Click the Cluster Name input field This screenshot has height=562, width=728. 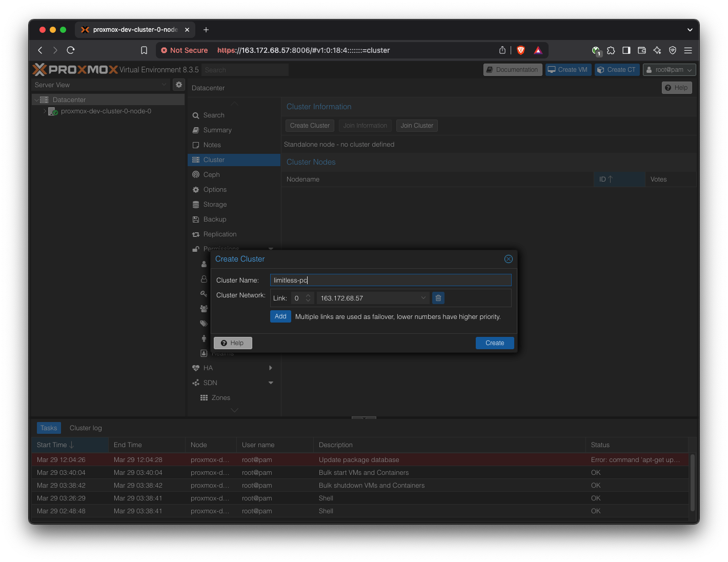tap(391, 280)
